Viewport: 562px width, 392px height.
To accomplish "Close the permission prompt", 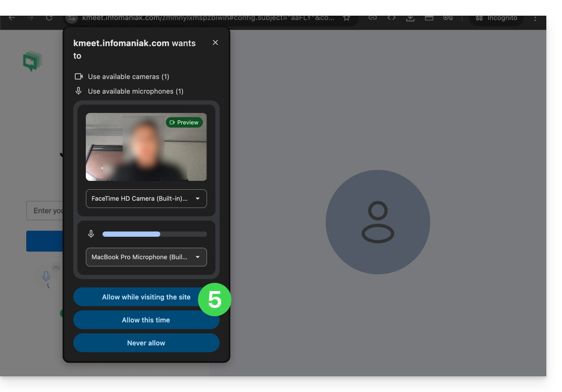I will pyautogui.click(x=215, y=43).
